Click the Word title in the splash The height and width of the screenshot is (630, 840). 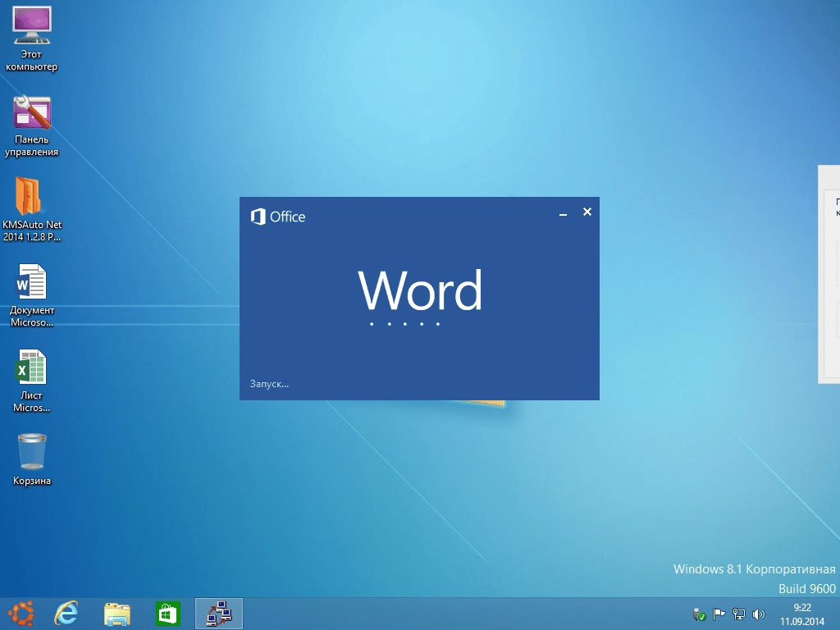(x=420, y=290)
